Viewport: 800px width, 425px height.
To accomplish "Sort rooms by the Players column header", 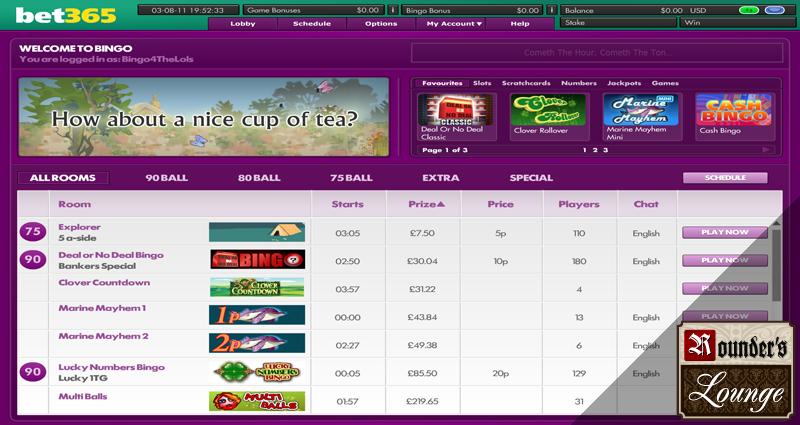I will (x=579, y=204).
